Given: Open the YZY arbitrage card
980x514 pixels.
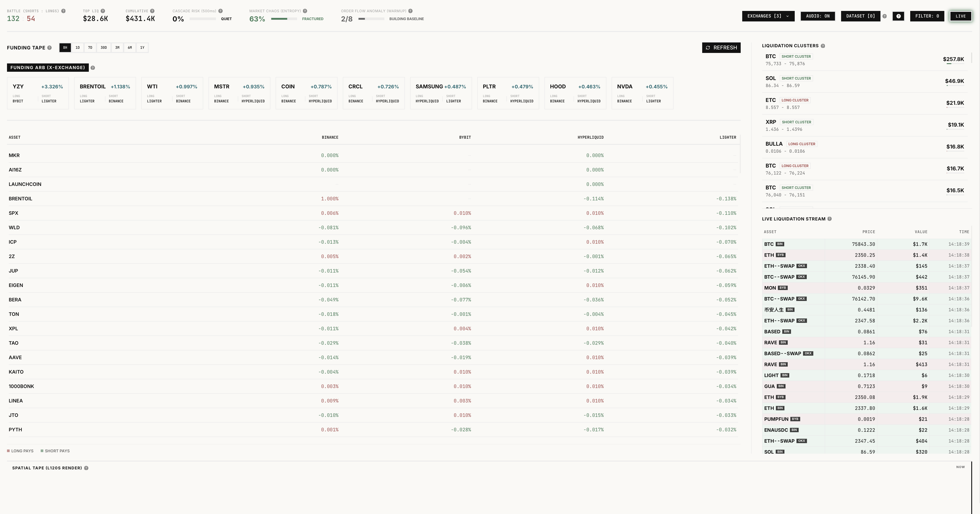Looking at the screenshot, I should click(38, 93).
